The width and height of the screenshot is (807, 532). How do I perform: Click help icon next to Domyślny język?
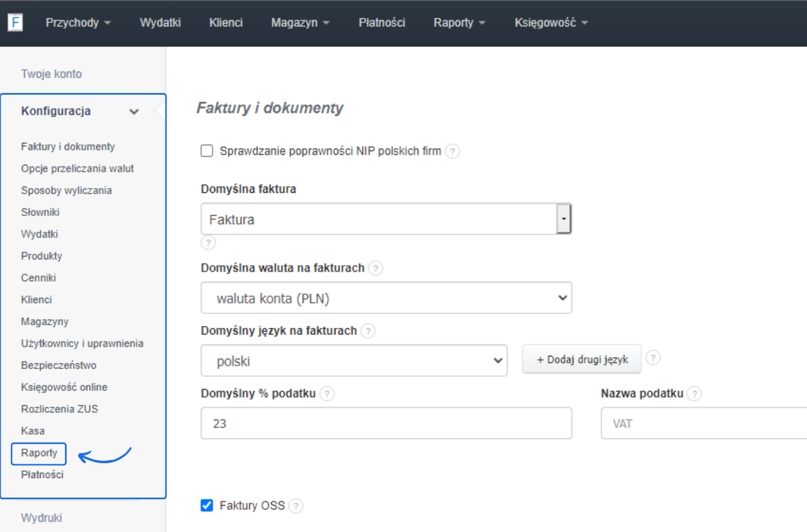[x=368, y=331]
